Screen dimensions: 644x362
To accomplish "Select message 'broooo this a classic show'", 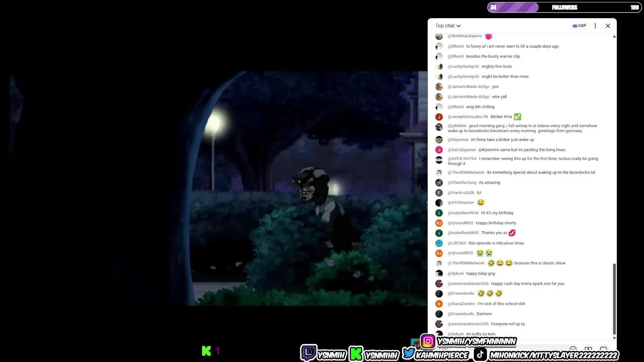I will point(540,263).
